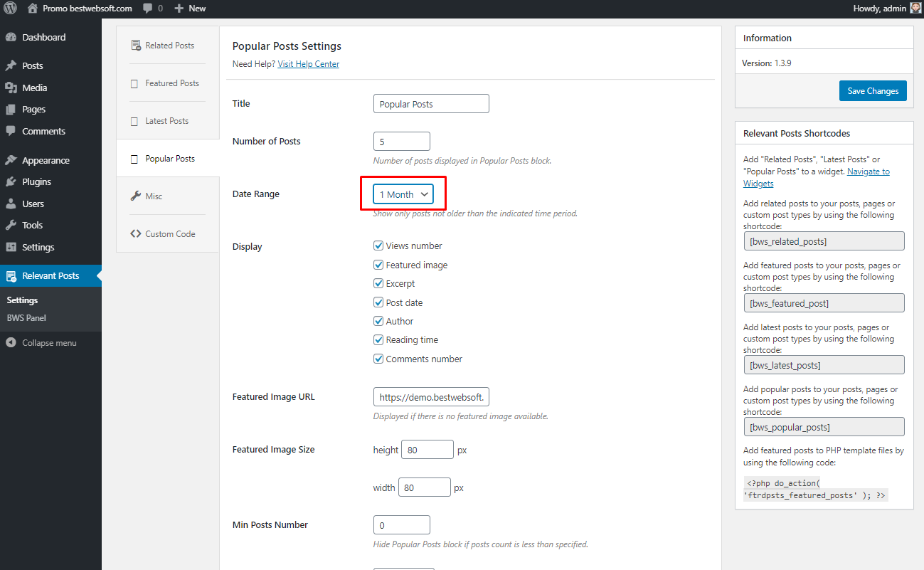The image size is (924, 570).
Task: Click the Media icon in sidebar
Action: click(x=11, y=88)
